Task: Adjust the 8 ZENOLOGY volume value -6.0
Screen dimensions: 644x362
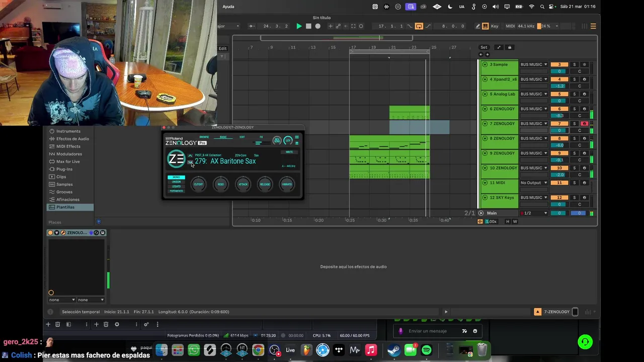Action: pyautogui.click(x=559, y=145)
